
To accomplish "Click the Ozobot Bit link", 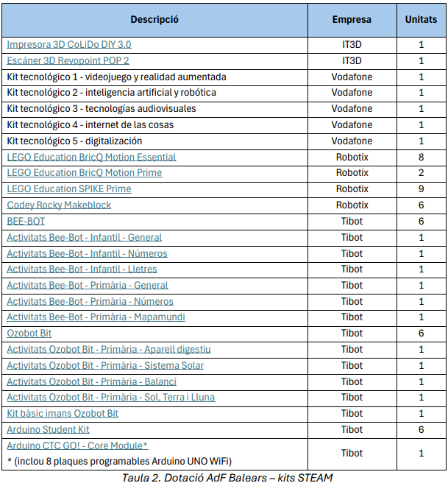I will 29,334.
